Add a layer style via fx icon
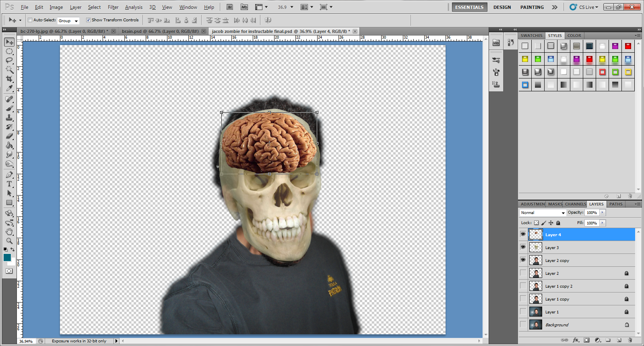644x346 pixels. 576,340
